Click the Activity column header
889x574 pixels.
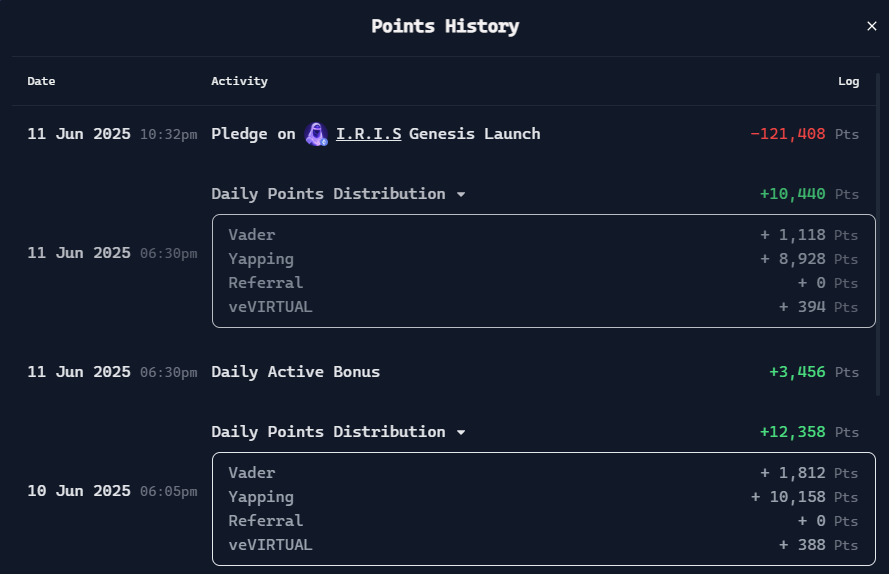(239, 81)
